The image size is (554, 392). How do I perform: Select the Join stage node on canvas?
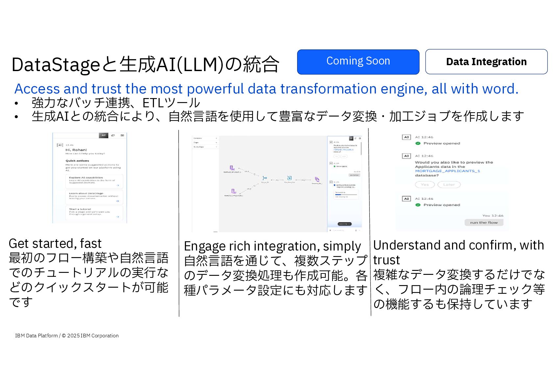(x=264, y=178)
